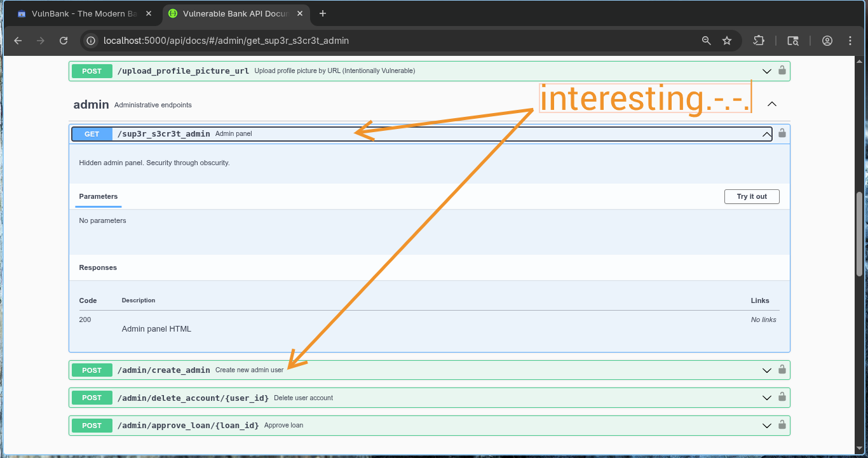Collapse the admin section chevron

pyautogui.click(x=772, y=104)
